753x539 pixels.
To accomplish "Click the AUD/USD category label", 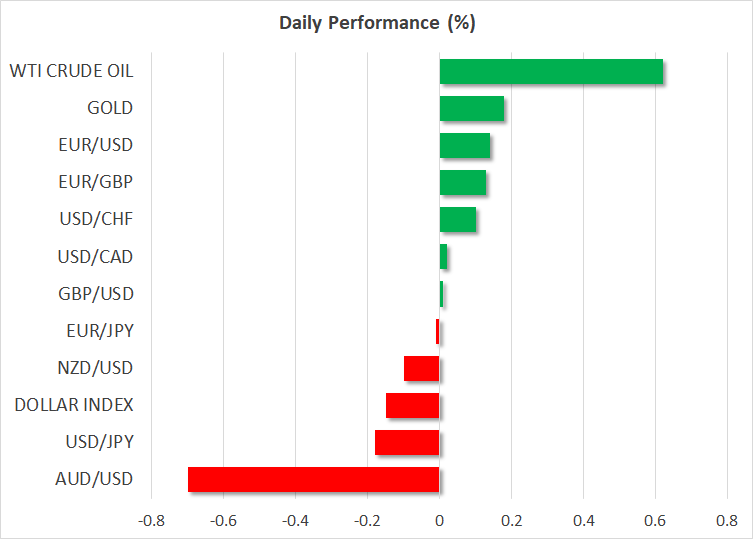I will 96,479.
